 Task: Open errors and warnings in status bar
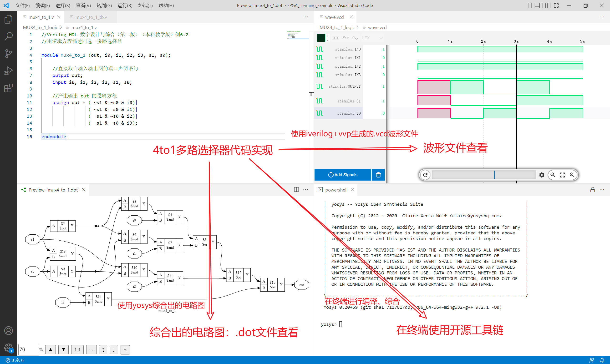(15, 360)
